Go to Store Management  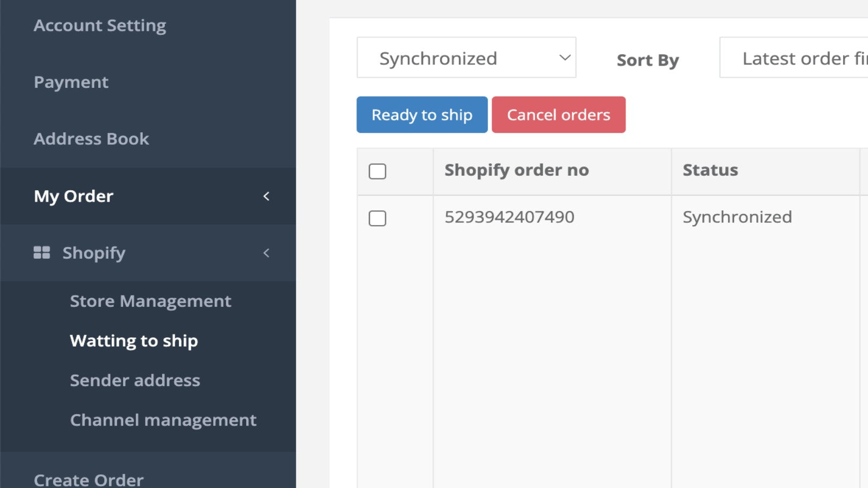(150, 301)
